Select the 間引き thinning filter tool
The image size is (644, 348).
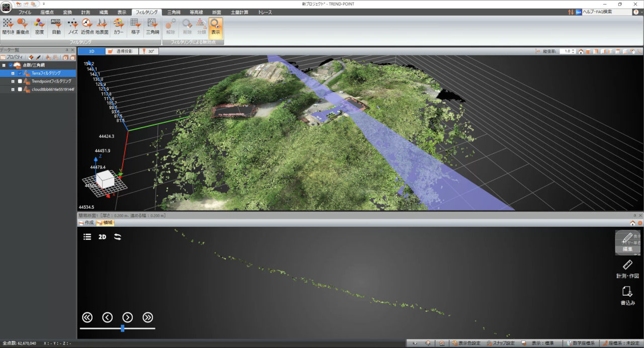click(8, 27)
